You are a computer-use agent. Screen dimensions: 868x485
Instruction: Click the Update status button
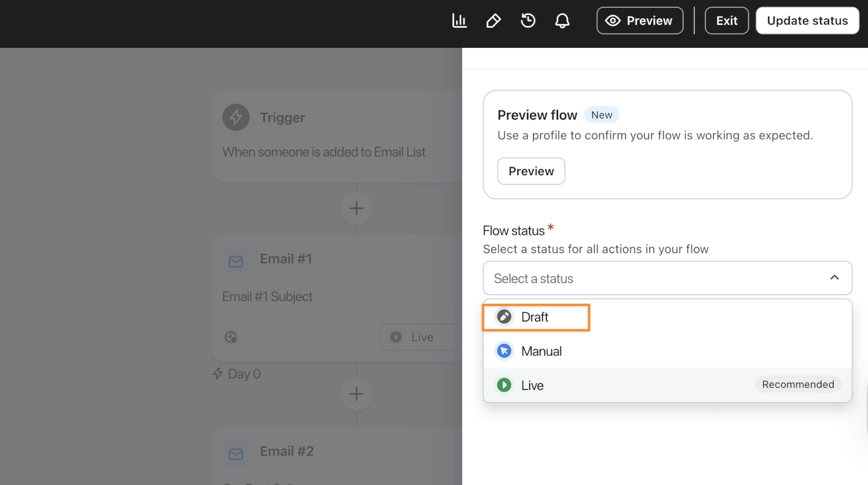click(x=807, y=21)
